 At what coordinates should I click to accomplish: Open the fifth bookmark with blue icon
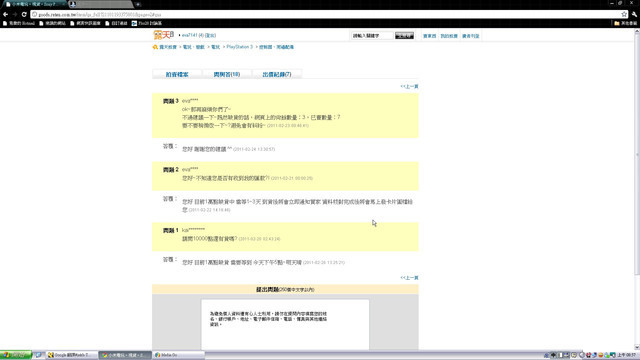tap(147, 23)
